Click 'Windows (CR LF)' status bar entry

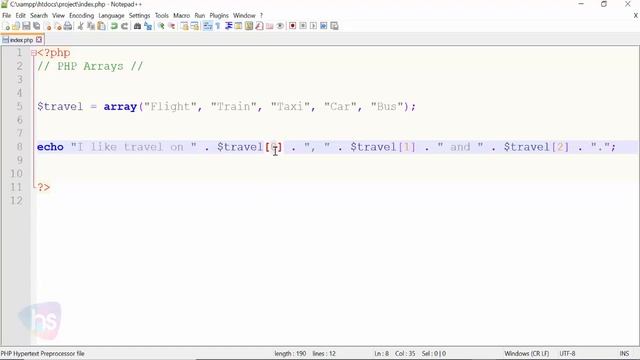[527, 353]
